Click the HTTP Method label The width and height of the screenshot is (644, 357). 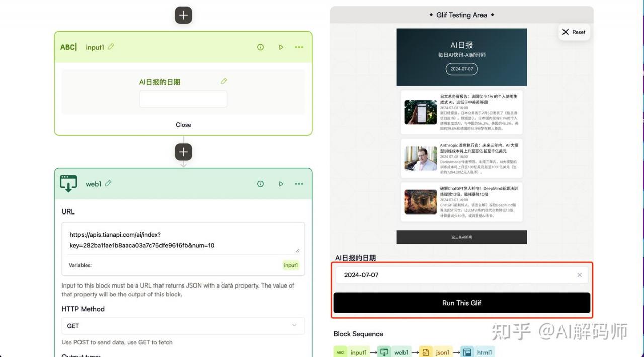[x=83, y=309]
